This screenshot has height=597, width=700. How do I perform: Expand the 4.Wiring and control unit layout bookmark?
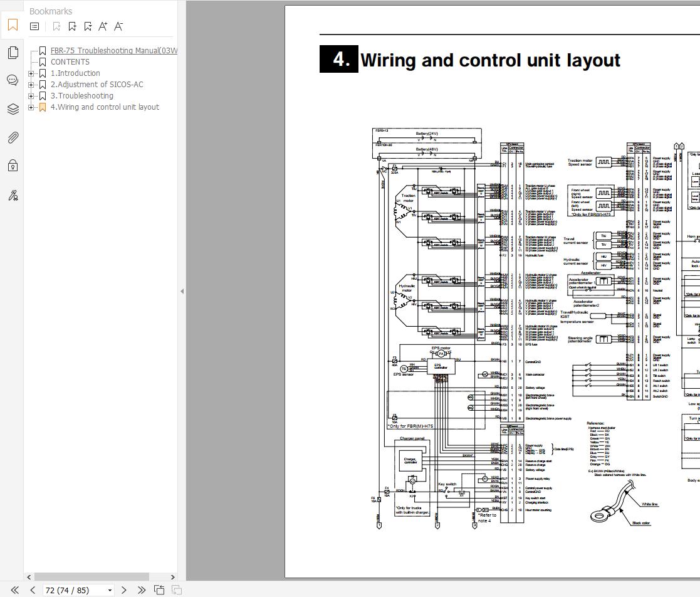point(31,107)
